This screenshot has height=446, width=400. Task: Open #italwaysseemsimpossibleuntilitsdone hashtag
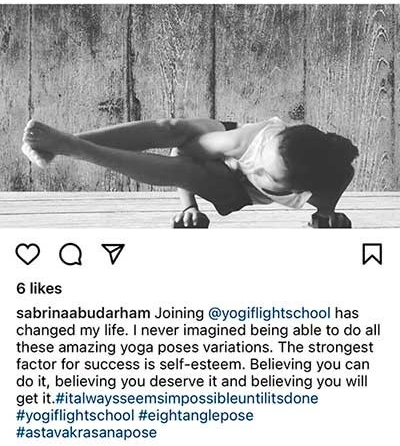[187, 398]
